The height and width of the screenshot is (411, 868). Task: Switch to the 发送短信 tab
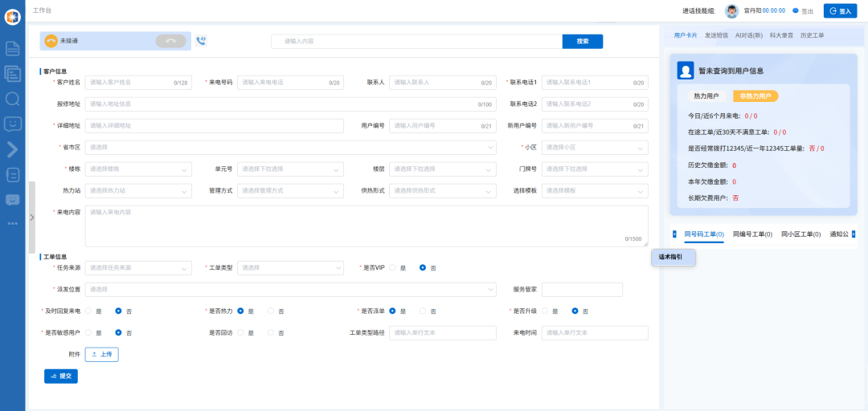[x=716, y=35]
